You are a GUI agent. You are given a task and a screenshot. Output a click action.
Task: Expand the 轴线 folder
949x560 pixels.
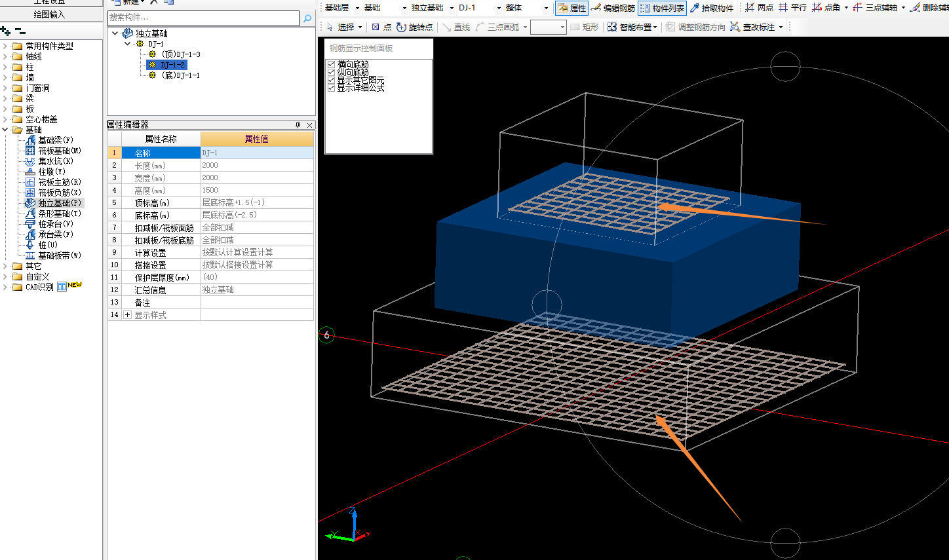point(5,56)
